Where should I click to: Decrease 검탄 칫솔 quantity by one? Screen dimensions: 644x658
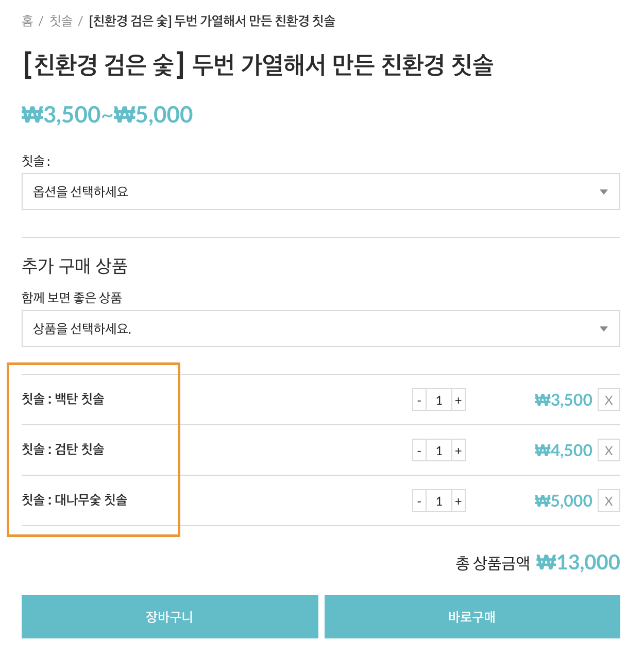(x=419, y=451)
